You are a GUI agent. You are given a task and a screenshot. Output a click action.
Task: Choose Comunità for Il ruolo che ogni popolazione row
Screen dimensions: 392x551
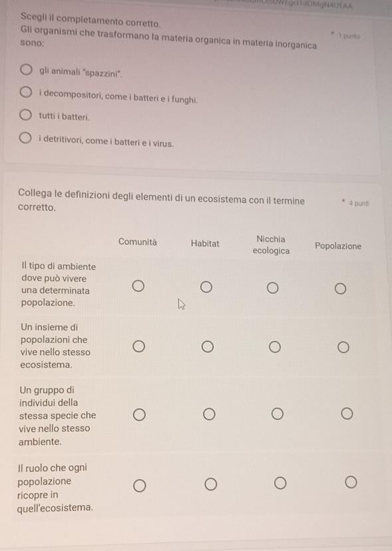pos(140,486)
